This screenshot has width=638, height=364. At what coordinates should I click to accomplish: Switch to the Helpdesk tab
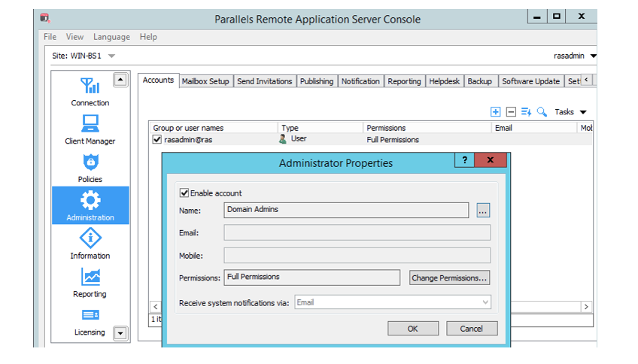(445, 81)
